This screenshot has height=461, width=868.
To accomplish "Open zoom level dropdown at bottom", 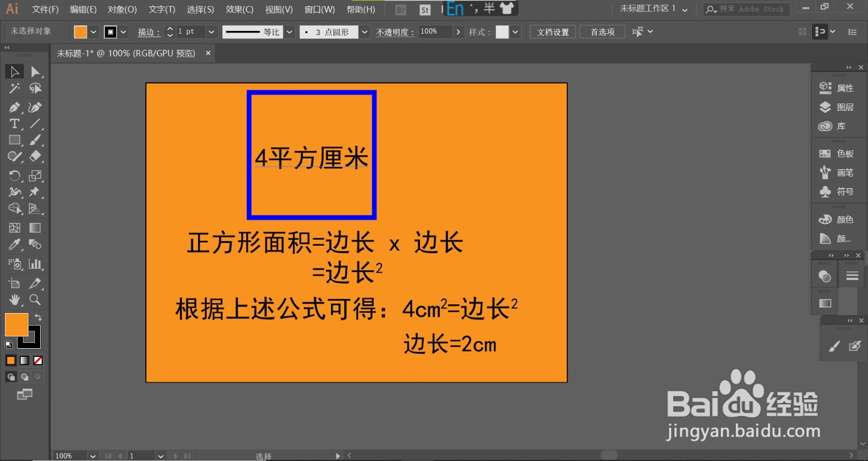I will point(93,456).
